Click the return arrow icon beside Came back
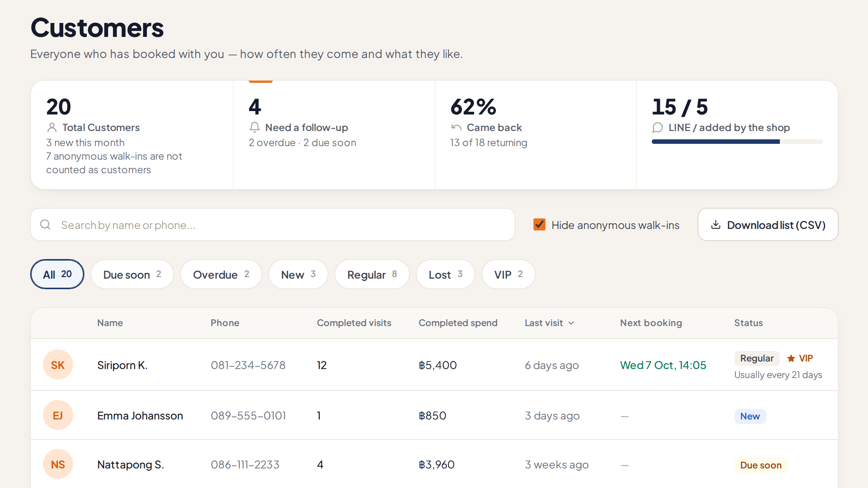This screenshot has height=488, width=868. click(x=456, y=128)
